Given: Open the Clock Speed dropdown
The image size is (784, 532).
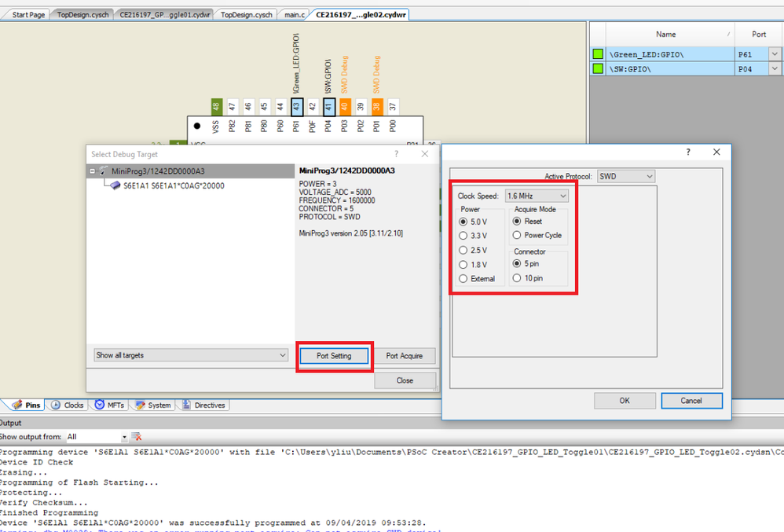Looking at the screenshot, I should point(562,196).
